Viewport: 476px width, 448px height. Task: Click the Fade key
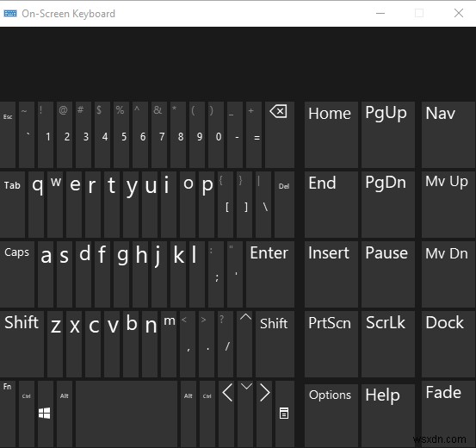[448, 414]
